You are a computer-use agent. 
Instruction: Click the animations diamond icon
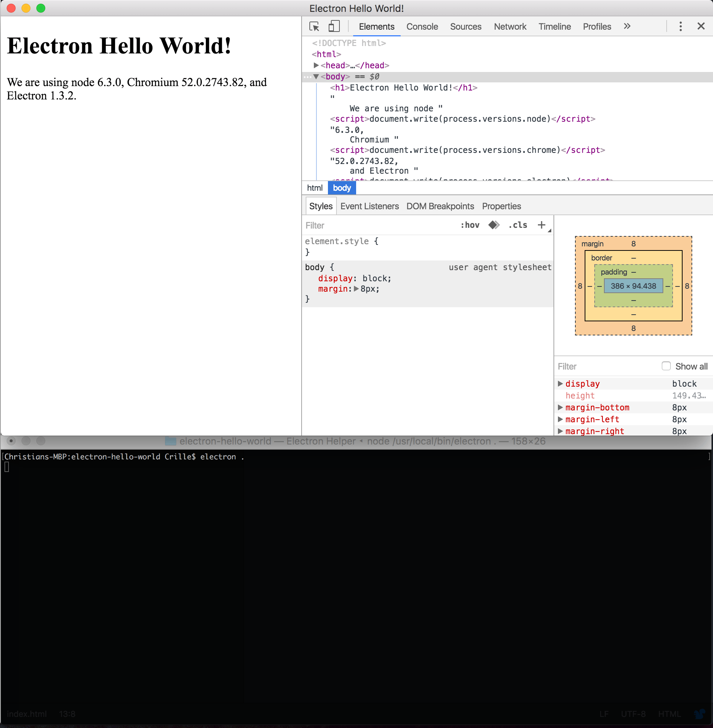pos(494,225)
